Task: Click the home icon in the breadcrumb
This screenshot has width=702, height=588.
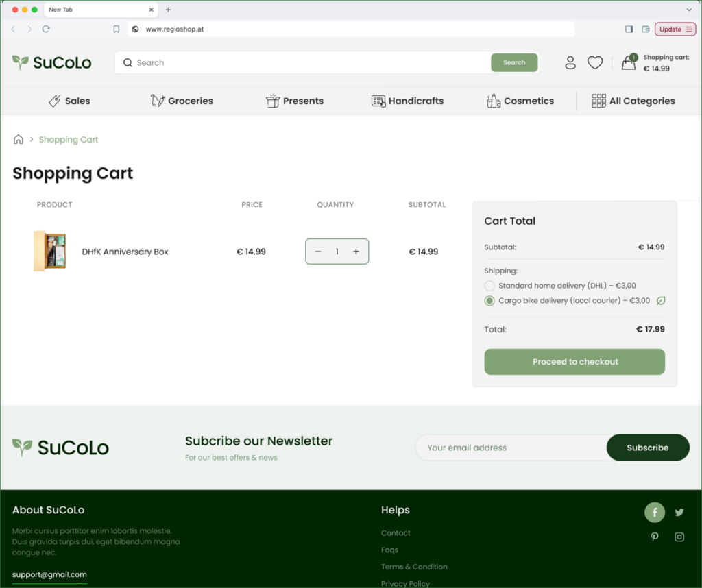Action: coord(19,139)
